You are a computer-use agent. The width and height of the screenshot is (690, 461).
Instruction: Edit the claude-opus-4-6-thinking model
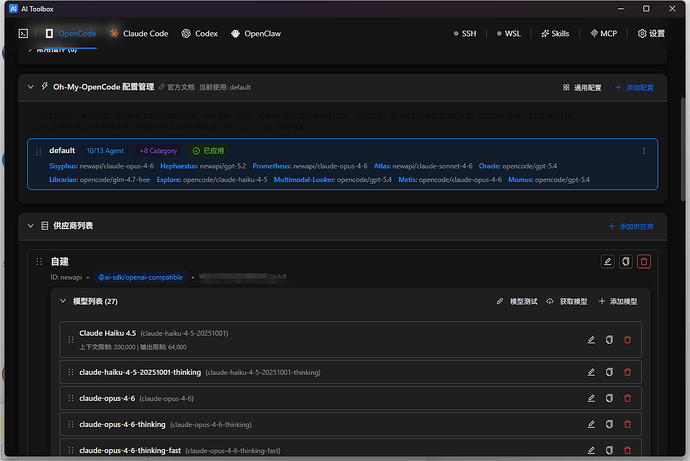591,424
